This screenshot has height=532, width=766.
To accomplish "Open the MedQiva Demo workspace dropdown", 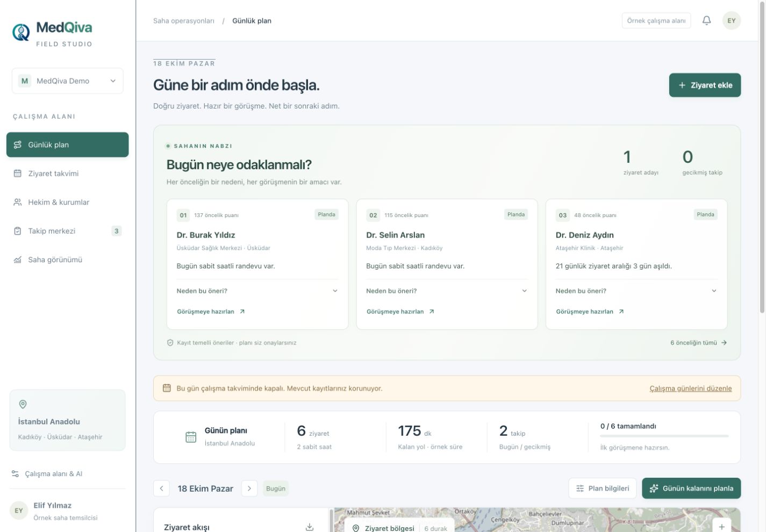I will [68, 81].
